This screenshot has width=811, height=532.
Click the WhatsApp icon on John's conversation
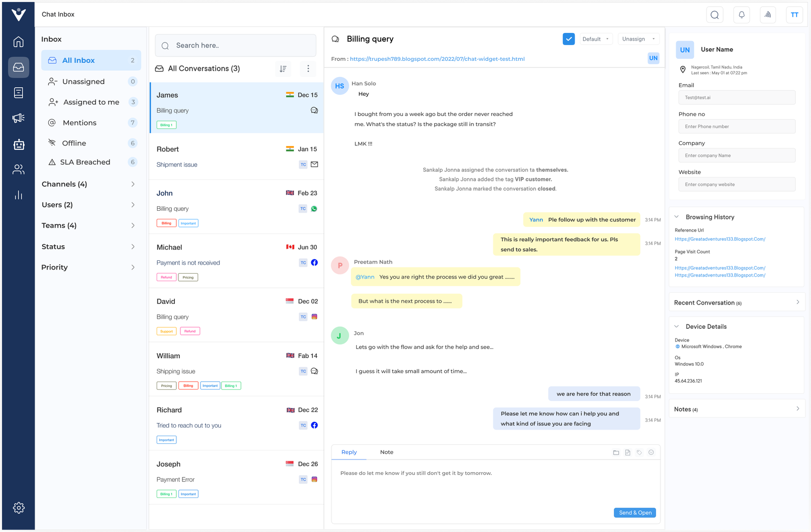click(314, 209)
